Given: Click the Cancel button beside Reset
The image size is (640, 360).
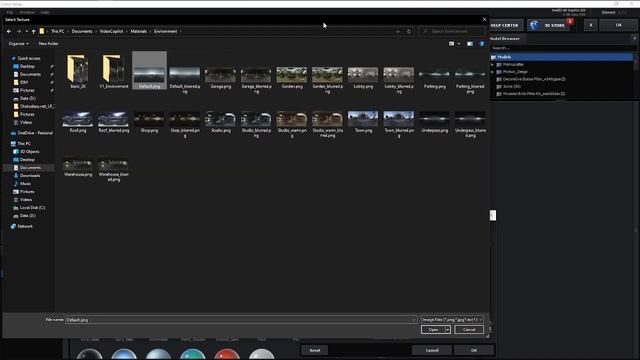Looking at the screenshot, I should [432, 350].
